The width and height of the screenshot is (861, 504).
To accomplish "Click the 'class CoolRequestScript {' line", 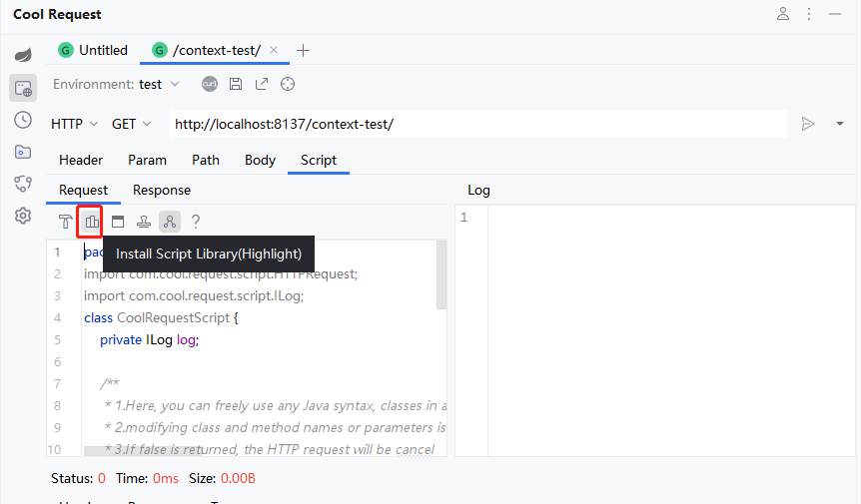I will [x=162, y=318].
